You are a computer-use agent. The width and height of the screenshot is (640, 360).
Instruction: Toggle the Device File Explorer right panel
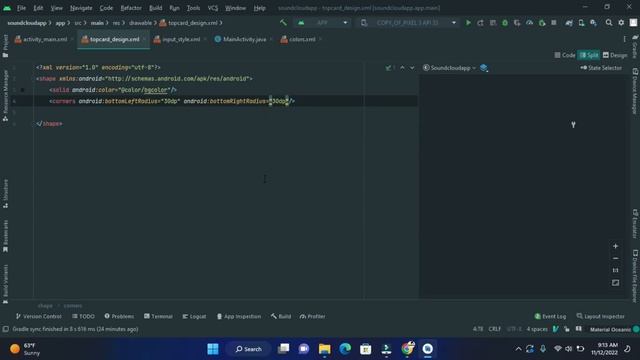point(635,276)
